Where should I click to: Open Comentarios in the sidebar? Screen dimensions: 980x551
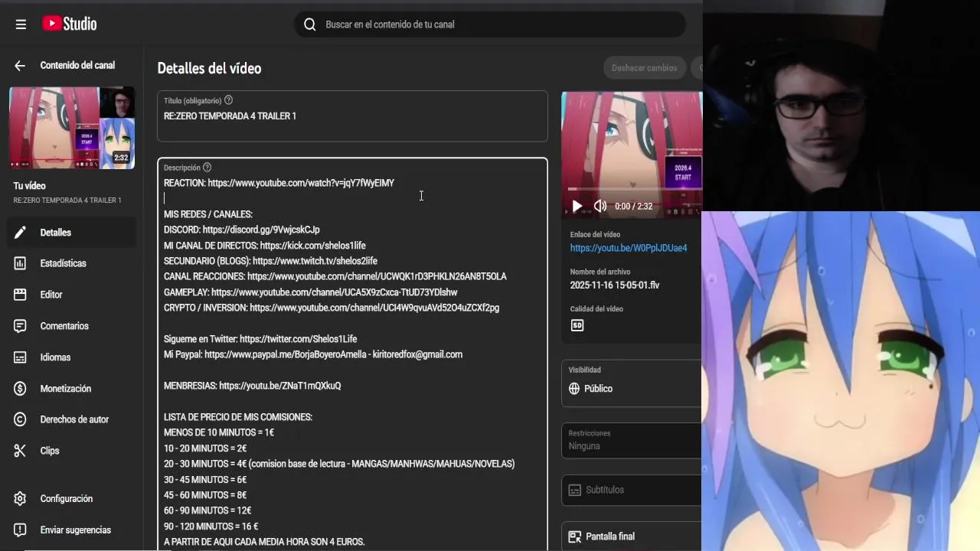(72, 326)
